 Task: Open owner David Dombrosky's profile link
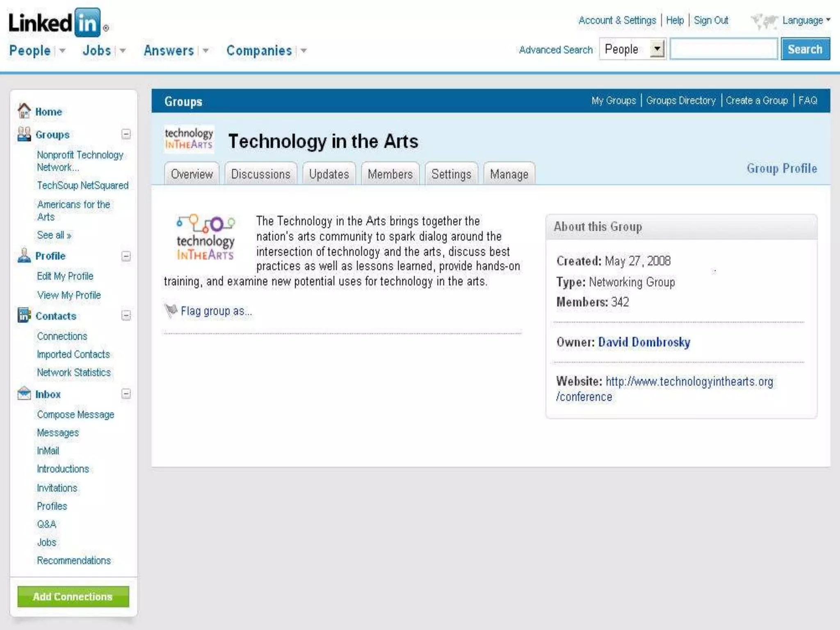pos(644,342)
